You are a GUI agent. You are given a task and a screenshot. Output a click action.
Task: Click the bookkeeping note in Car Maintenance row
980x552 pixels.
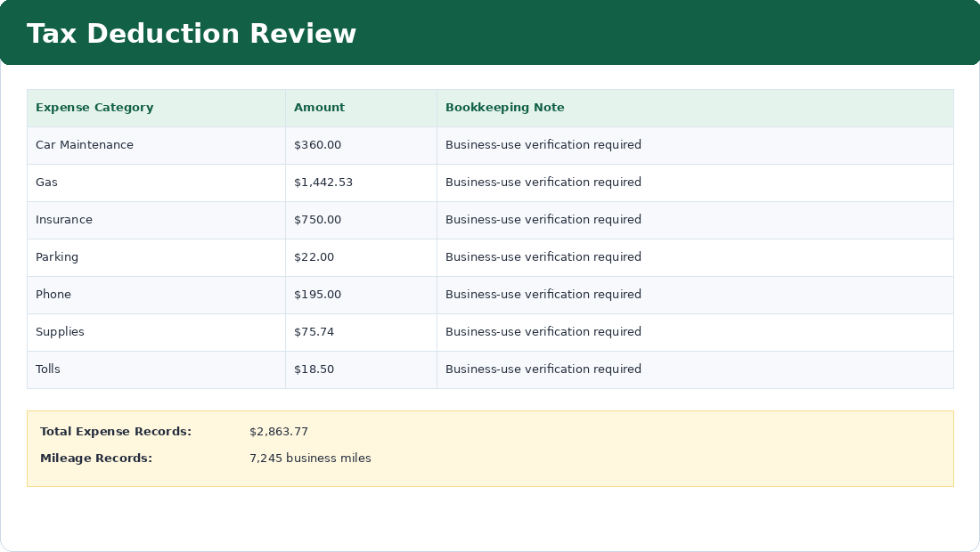click(543, 145)
